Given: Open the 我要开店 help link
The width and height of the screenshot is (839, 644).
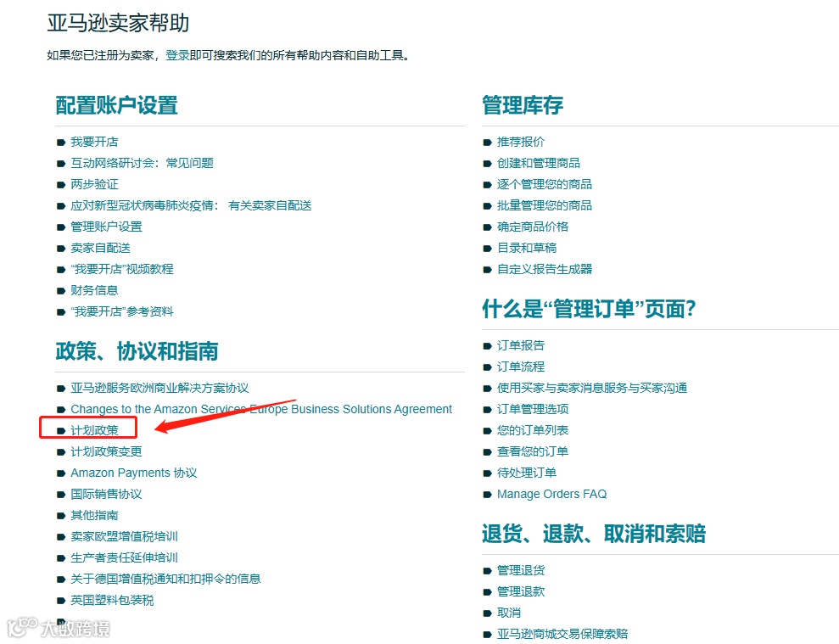Looking at the screenshot, I should point(94,142).
